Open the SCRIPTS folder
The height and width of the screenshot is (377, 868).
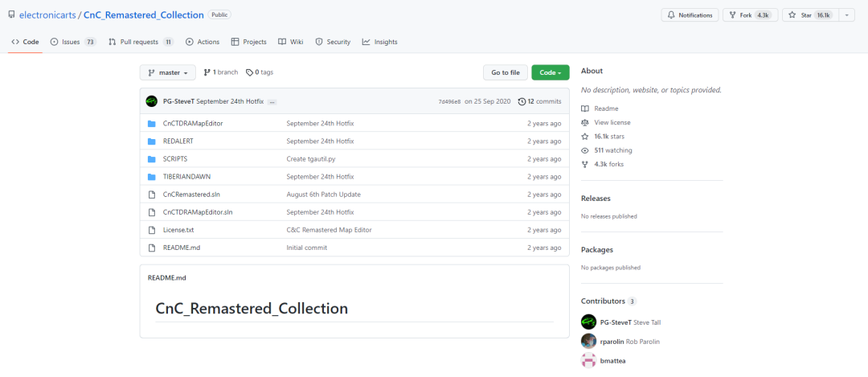175,159
